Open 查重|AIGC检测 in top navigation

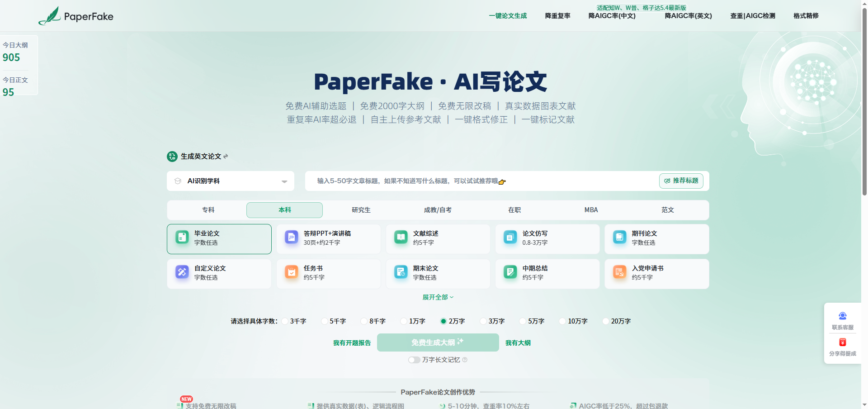(x=753, y=16)
